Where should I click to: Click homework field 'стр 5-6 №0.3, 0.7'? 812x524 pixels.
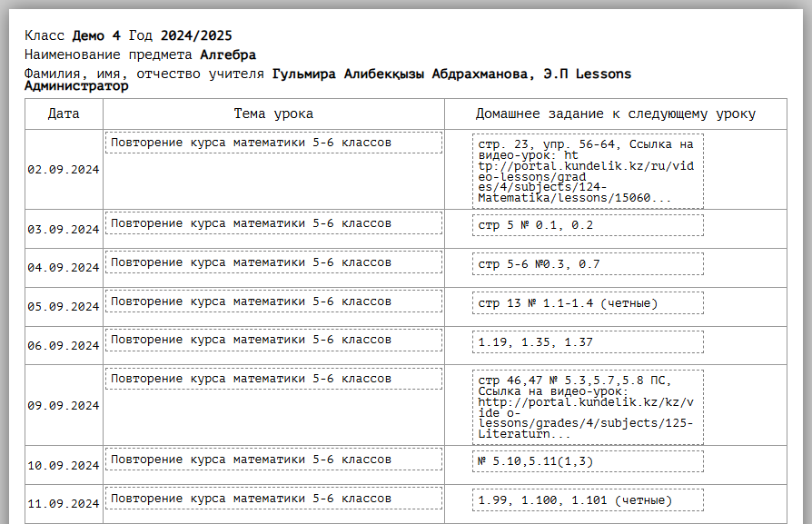pos(588,264)
